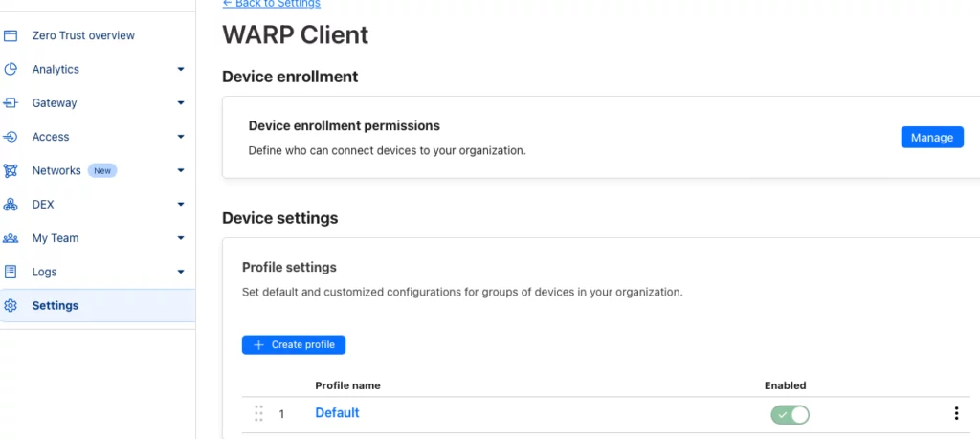This screenshot has height=439, width=980.
Task: Select Logs in the sidebar
Action: click(44, 272)
